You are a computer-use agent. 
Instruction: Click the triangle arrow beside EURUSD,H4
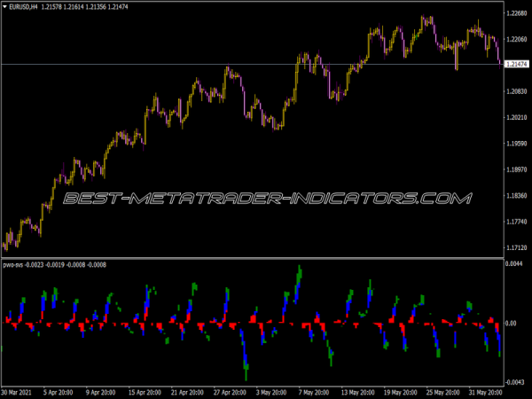coord(6,7)
